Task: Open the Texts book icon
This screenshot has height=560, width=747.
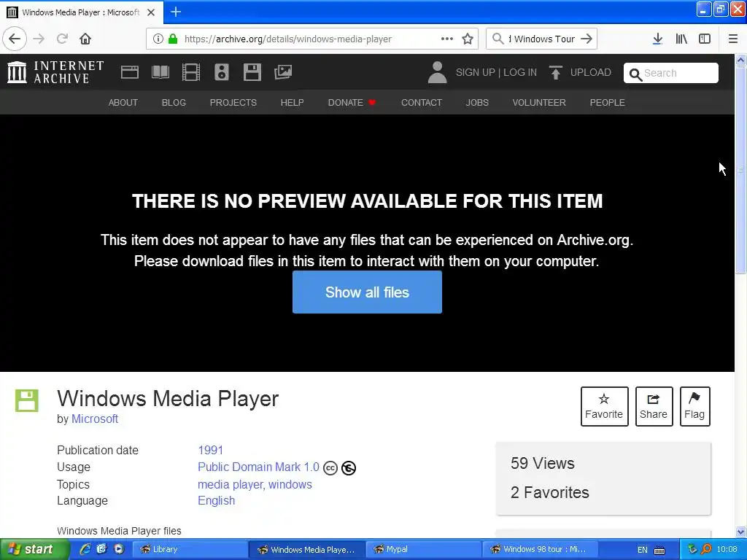Action: pos(160,72)
